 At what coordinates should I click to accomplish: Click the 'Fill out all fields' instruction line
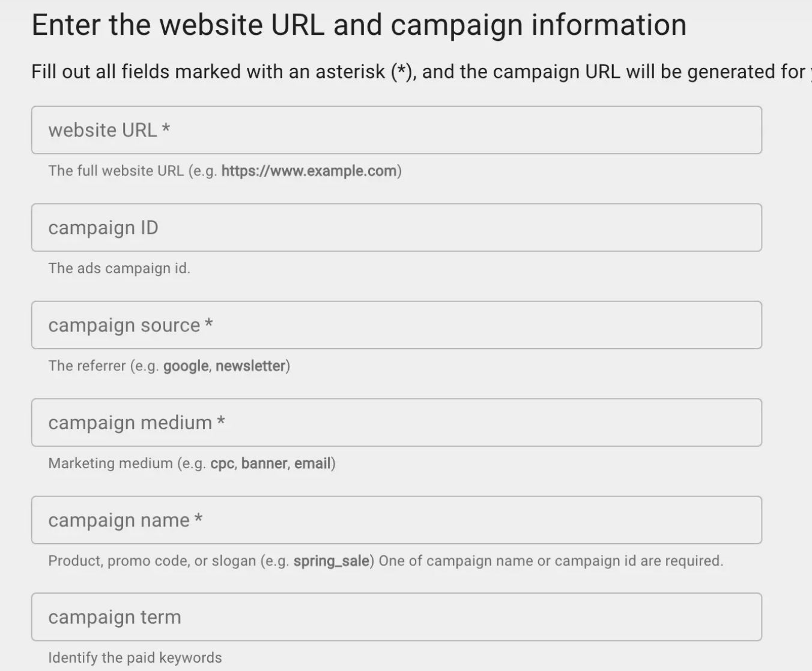(418, 72)
